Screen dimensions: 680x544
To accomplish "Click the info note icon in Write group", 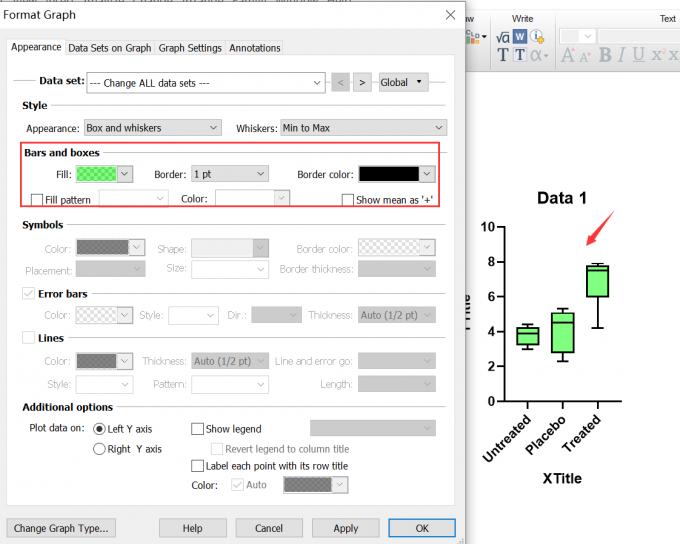I will click(537, 36).
